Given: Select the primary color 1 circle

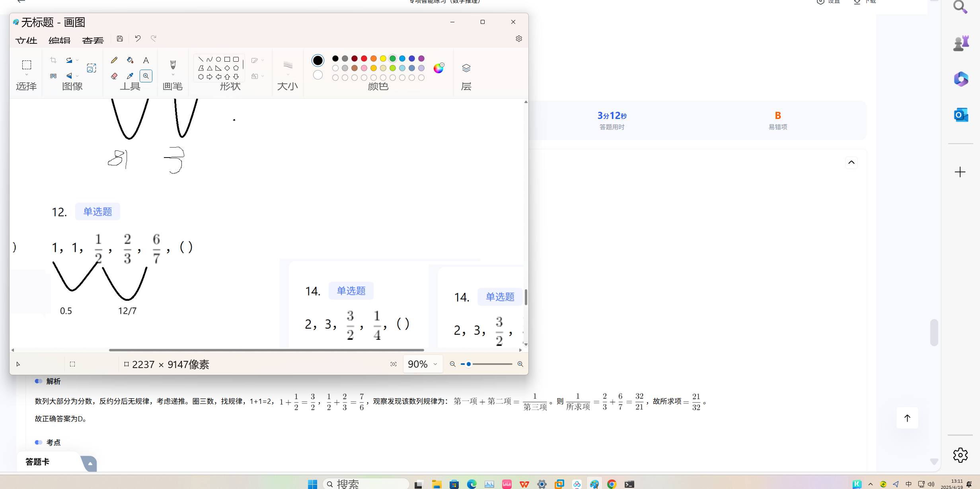Looking at the screenshot, I should [318, 60].
